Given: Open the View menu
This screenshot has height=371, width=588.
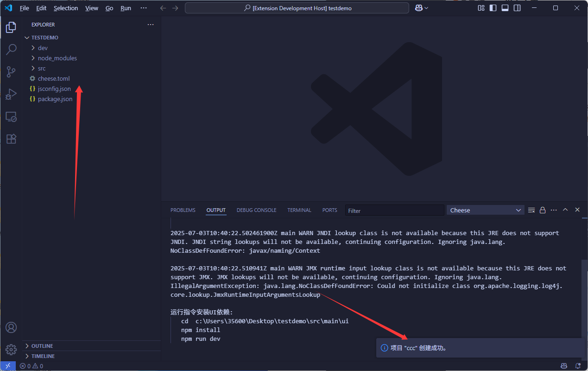Looking at the screenshot, I should [92, 8].
